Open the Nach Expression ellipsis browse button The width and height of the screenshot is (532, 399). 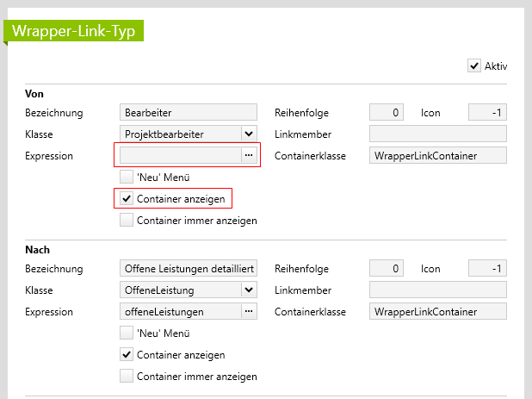[x=249, y=311]
